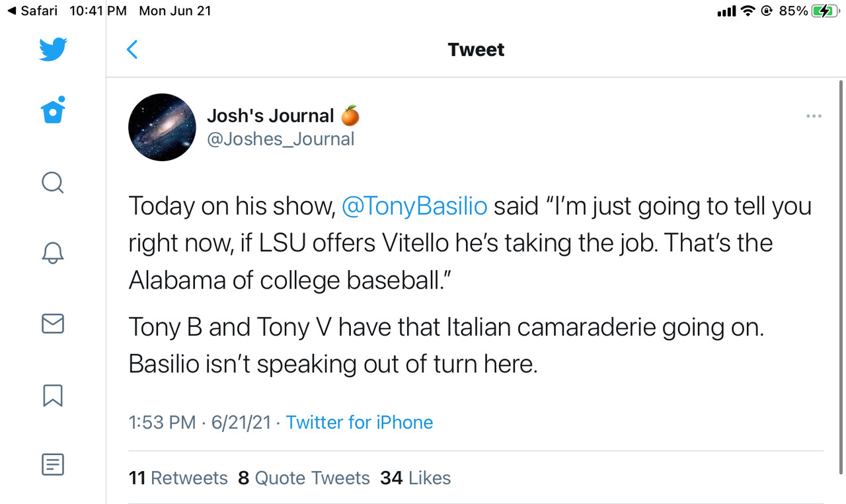View the 8 Quote Tweets list

coord(304,478)
